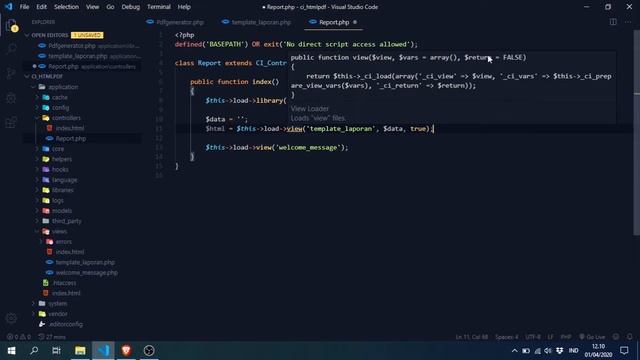640x360 pixels.
Task: Open the Explorer activity bar icon
Action: point(11,25)
